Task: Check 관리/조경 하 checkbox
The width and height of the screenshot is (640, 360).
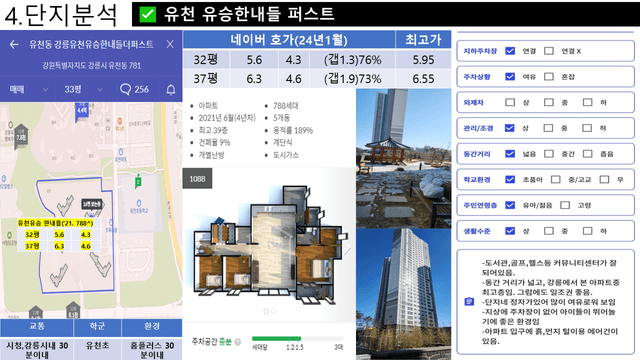Action: click(x=587, y=128)
